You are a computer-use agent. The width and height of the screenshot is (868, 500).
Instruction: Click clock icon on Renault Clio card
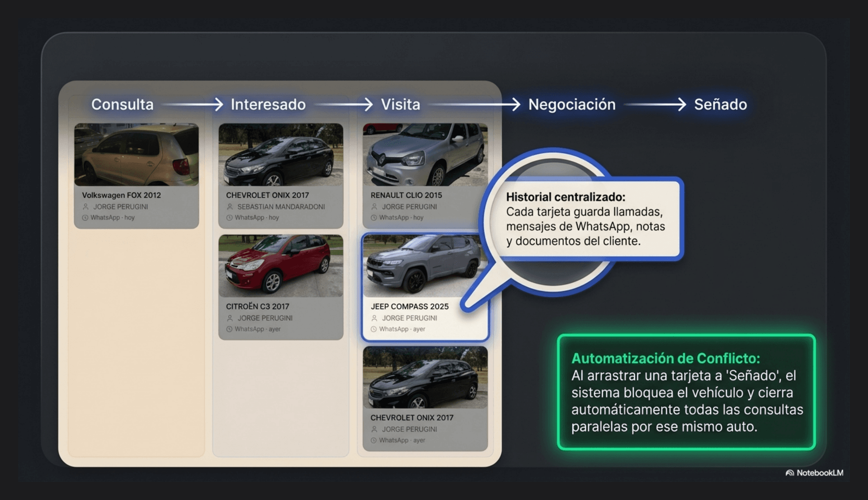(374, 218)
